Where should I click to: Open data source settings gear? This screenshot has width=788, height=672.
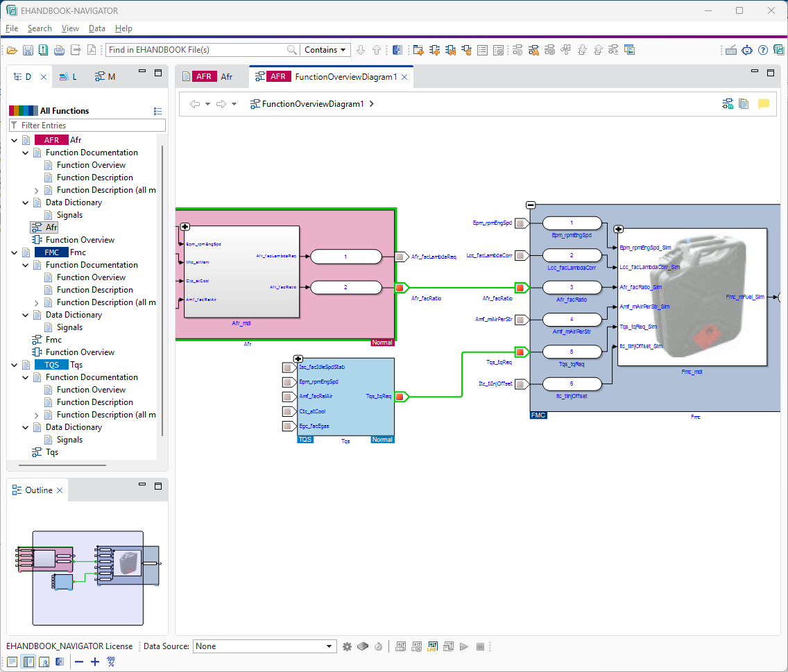tap(348, 646)
